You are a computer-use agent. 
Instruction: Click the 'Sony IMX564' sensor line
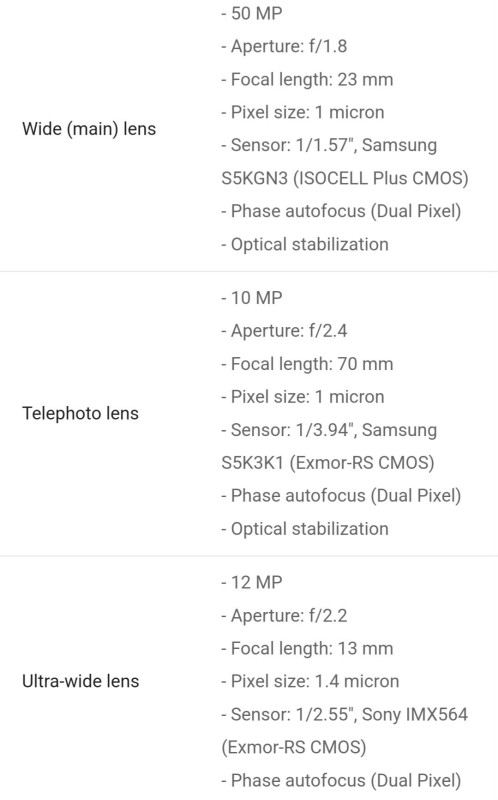344,714
